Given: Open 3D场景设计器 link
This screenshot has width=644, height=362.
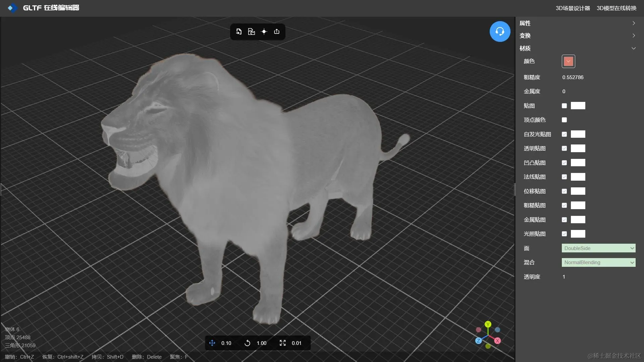Looking at the screenshot, I should tap(573, 8).
